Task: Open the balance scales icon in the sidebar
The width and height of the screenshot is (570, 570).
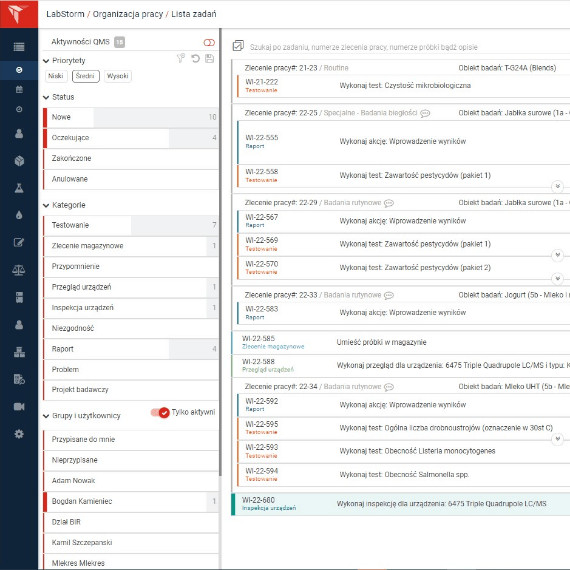Action: 19,270
